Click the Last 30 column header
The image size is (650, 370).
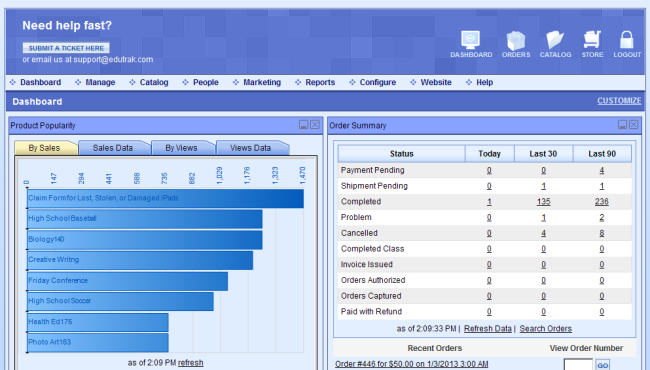[543, 154]
